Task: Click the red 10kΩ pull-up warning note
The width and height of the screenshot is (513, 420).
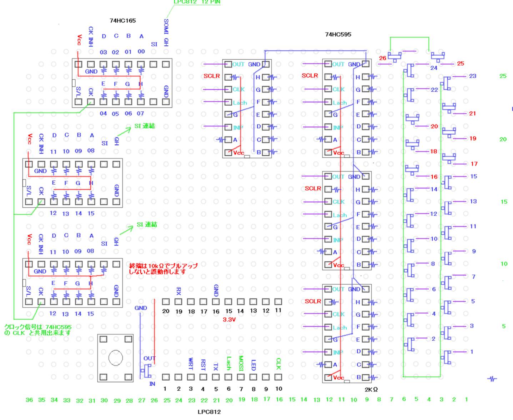Action: point(163,269)
